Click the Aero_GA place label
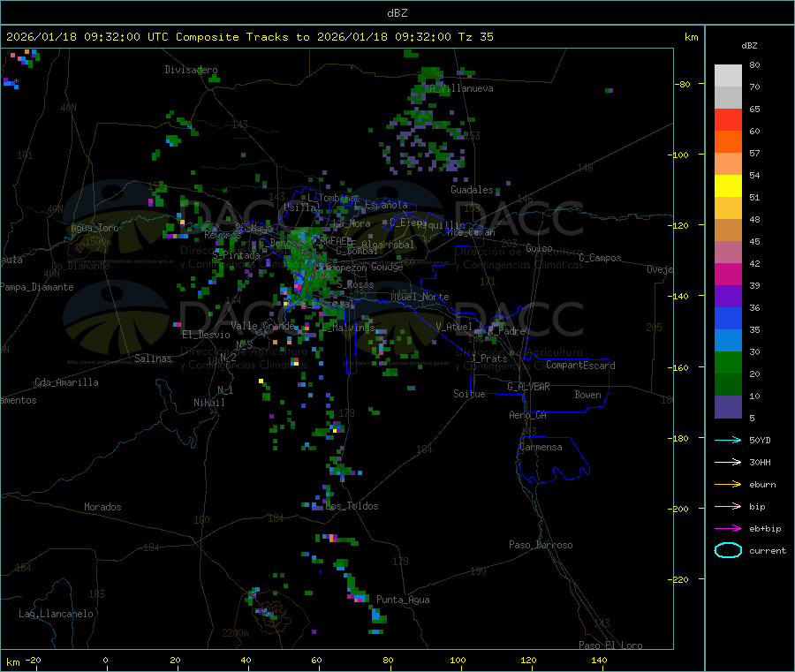The height and width of the screenshot is (672, 795). pyautogui.click(x=528, y=416)
